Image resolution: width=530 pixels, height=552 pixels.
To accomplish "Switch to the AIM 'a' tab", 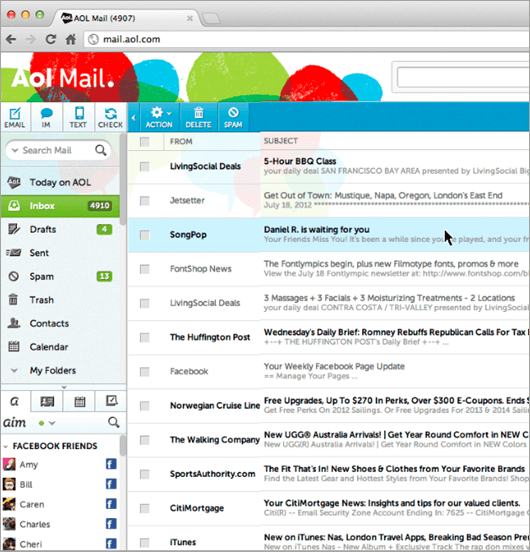I will [15, 401].
